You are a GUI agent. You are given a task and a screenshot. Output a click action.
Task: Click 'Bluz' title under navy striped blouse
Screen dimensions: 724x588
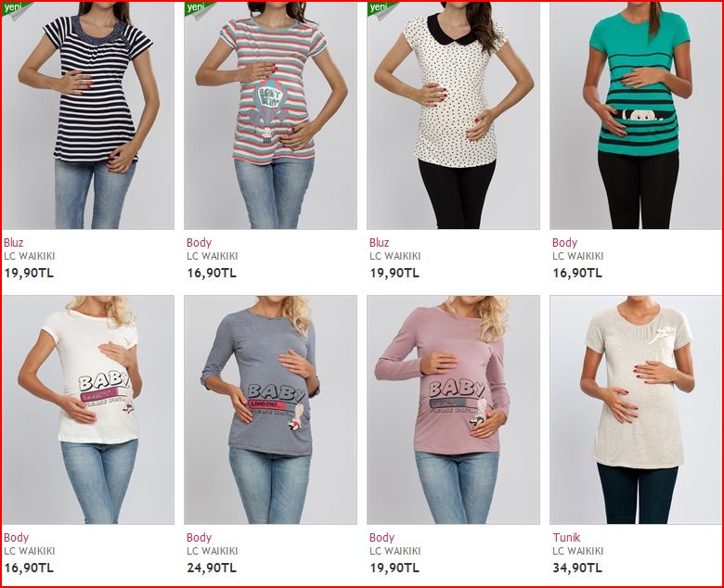tap(13, 243)
